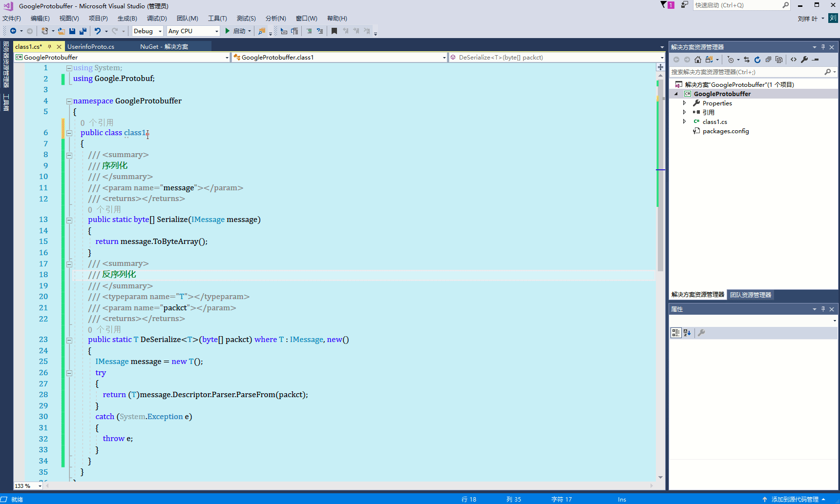The width and height of the screenshot is (840, 504).
Task: Click the Comment Selection icon
Action: pos(309,31)
